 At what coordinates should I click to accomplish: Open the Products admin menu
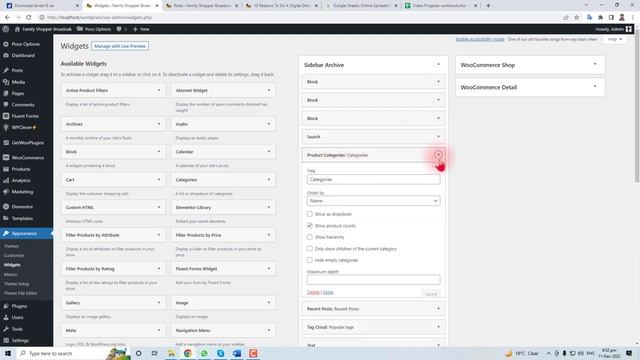click(x=20, y=169)
